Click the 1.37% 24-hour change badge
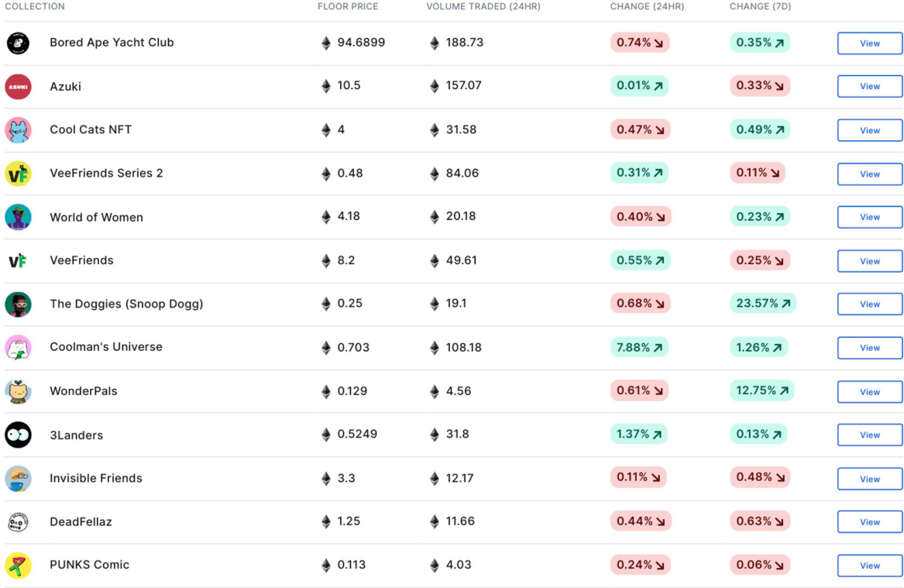This screenshot has height=588, width=904. [x=639, y=434]
